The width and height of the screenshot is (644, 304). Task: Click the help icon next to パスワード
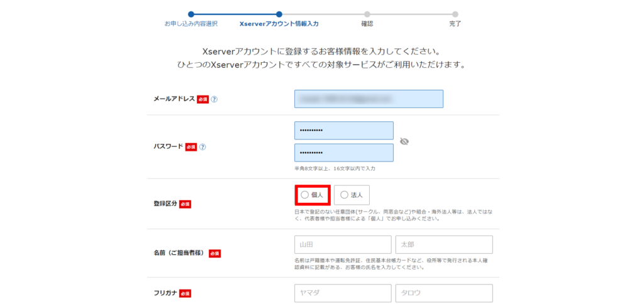tap(202, 147)
